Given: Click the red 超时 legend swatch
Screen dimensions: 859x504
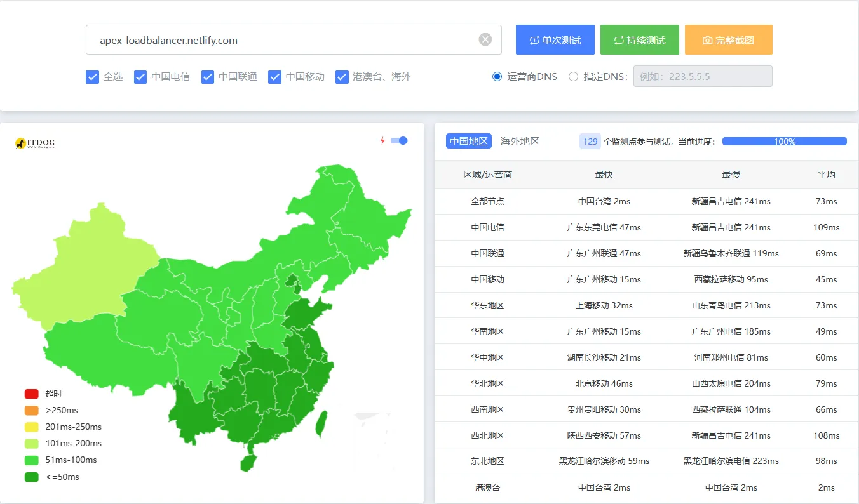Looking at the screenshot, I should [32, 394].
